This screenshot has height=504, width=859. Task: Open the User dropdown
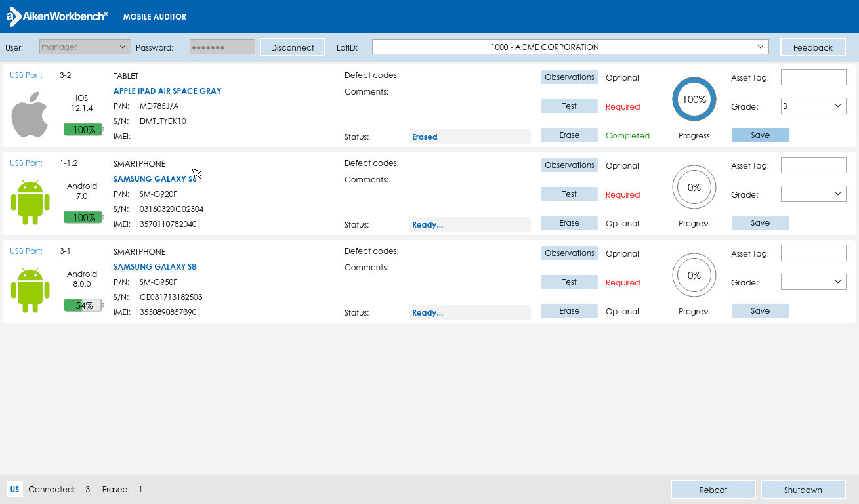[x=85, y=47]
